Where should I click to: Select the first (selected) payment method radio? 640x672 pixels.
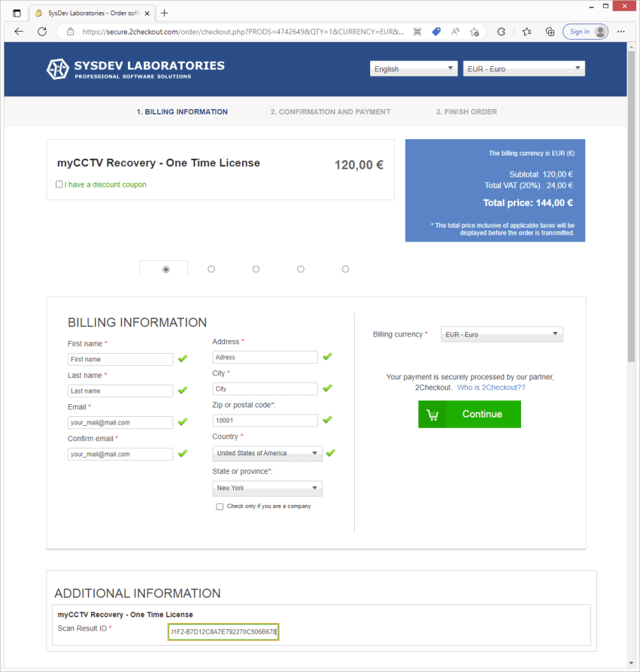click(166, 269)
